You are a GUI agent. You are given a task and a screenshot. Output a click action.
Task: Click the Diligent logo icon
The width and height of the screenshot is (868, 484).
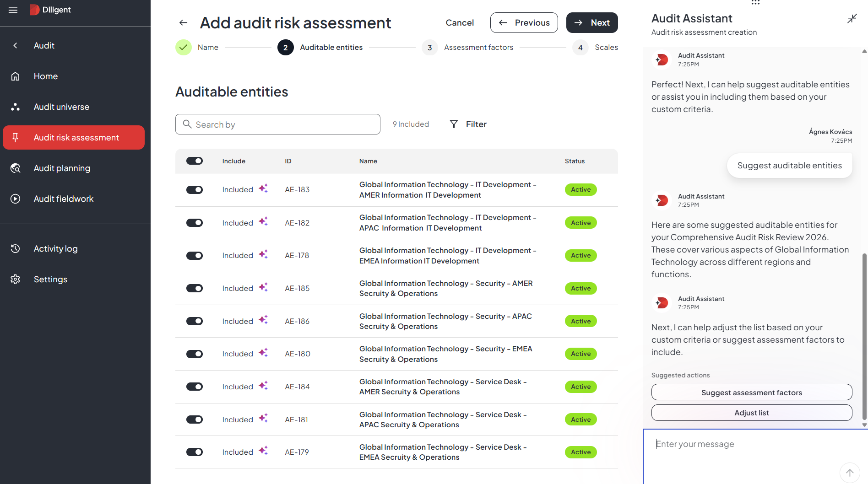(x=34, y=10)
